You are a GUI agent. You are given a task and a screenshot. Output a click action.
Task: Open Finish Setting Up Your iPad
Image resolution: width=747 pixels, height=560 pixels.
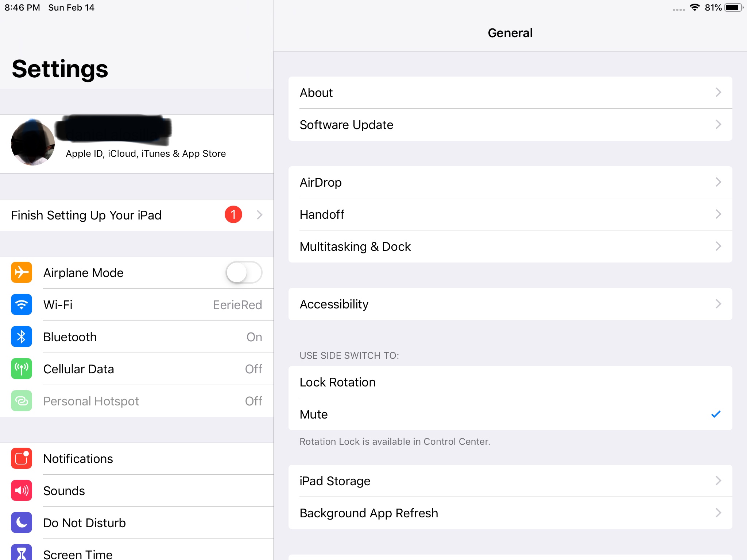coord(137,215)
